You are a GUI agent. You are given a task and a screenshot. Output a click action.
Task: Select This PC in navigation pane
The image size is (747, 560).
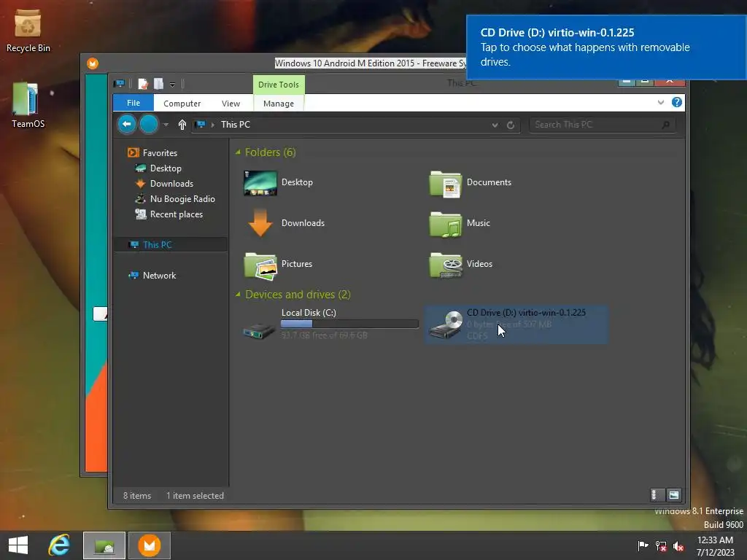158,245
